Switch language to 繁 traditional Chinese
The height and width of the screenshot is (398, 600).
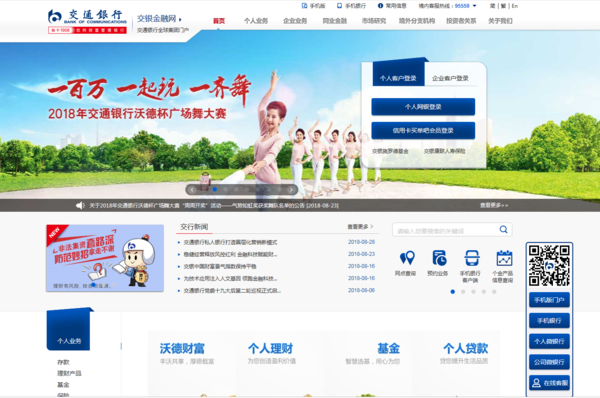(503, 6)
